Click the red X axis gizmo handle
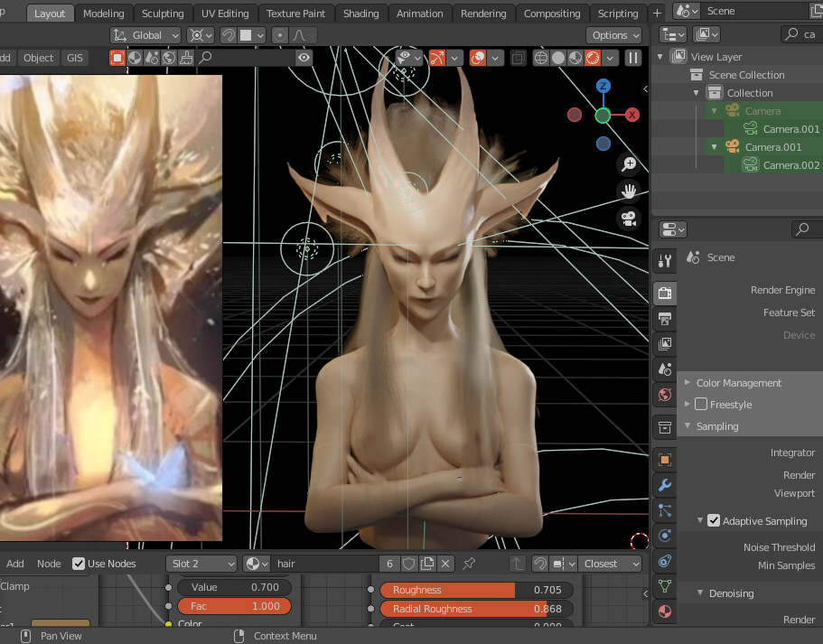The height and width of the screenshot is (644, 823). 632,115
